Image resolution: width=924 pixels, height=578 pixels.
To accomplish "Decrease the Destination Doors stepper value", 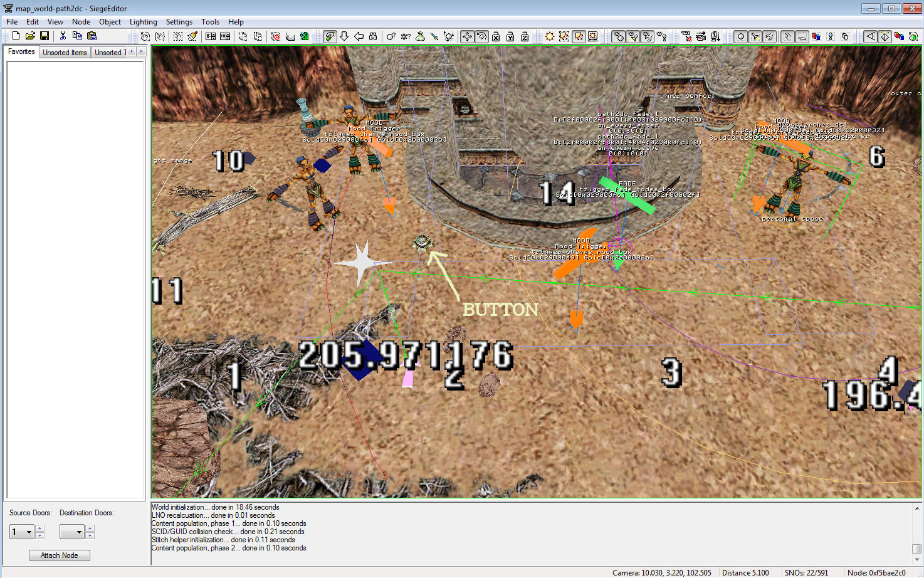I will (x=90, y=536).
